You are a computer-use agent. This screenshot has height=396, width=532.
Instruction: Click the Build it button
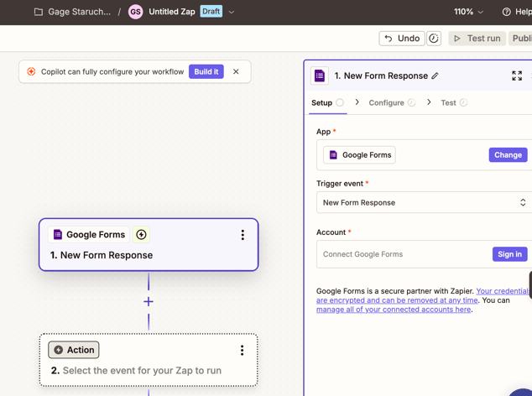(206, 72)
